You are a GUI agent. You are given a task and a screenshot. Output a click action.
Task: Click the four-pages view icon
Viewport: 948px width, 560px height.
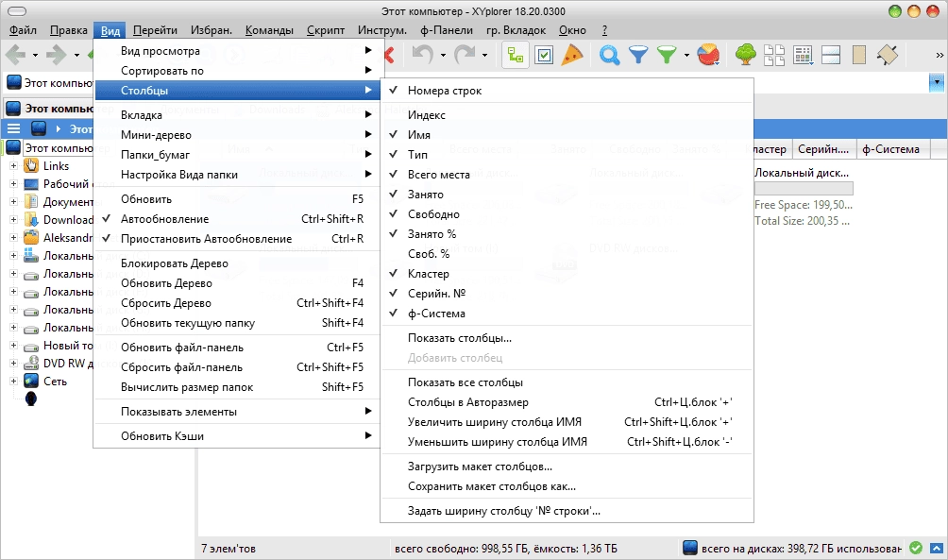tap(774, 55)
